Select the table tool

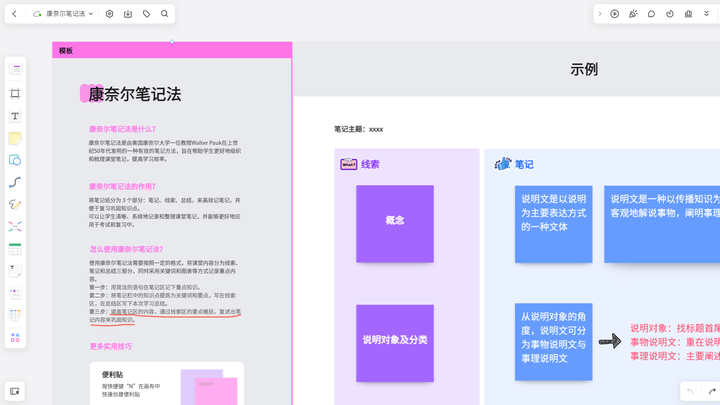[15, 249]
